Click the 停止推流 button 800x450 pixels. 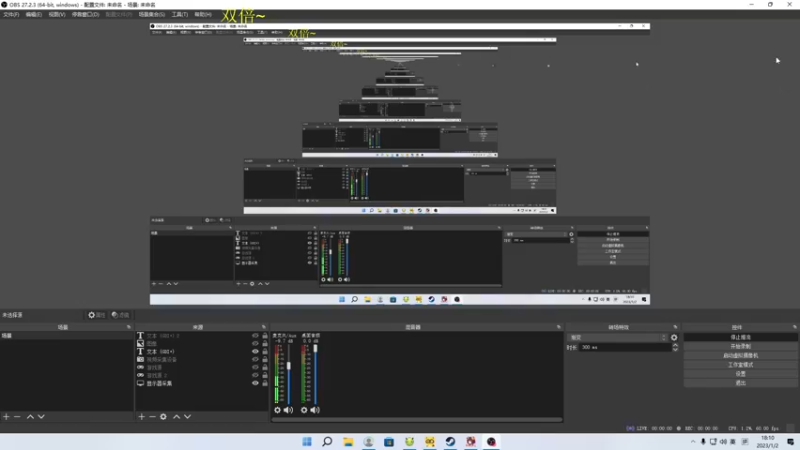(740, 337)
